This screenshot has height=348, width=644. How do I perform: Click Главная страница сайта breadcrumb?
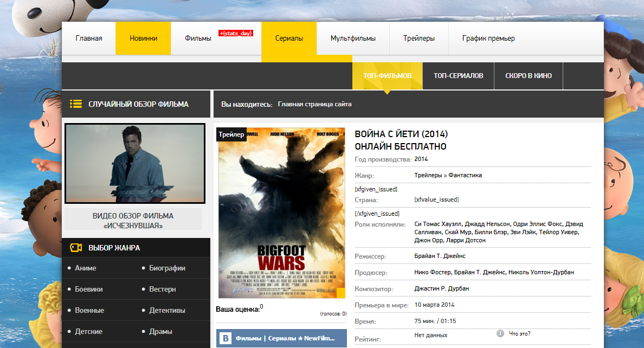(x=314, y=104)
